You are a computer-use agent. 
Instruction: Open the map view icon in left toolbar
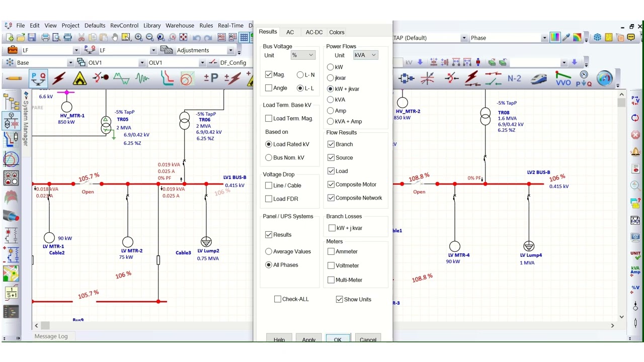point(11,273)
